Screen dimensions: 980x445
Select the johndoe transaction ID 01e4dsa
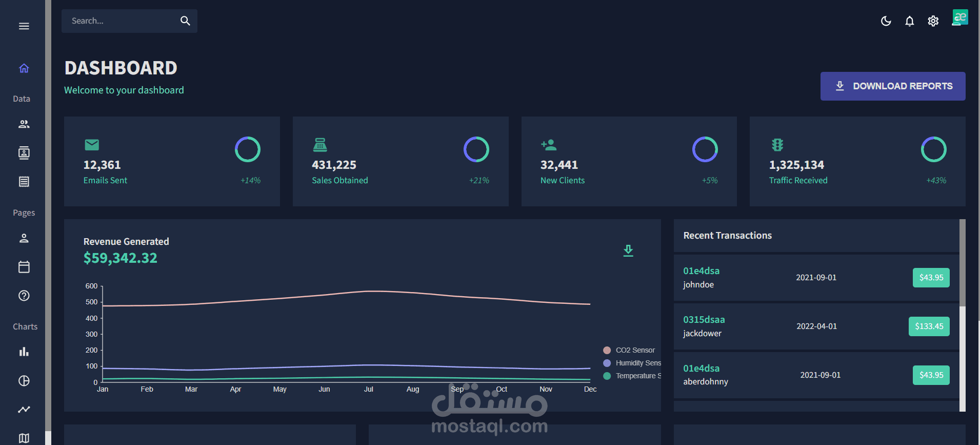(701, 271)
